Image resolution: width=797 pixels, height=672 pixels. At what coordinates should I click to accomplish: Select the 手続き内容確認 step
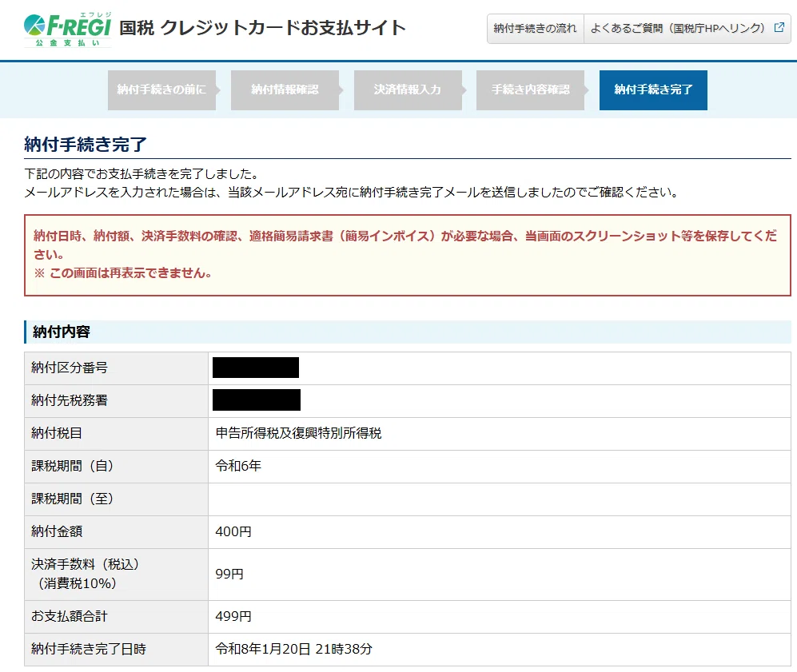tap(530, 90)
